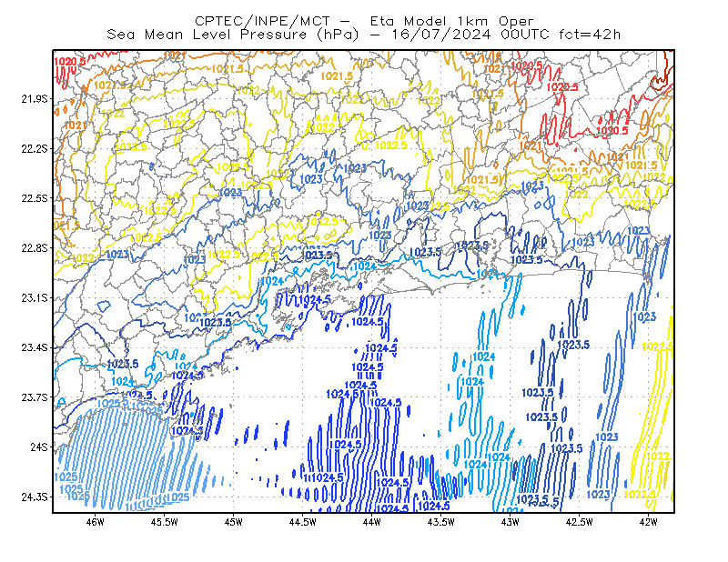This screenshot has height=562, width=728.
Task: Pick the 23.1S latitude axis label
Action: coord(35,297)
